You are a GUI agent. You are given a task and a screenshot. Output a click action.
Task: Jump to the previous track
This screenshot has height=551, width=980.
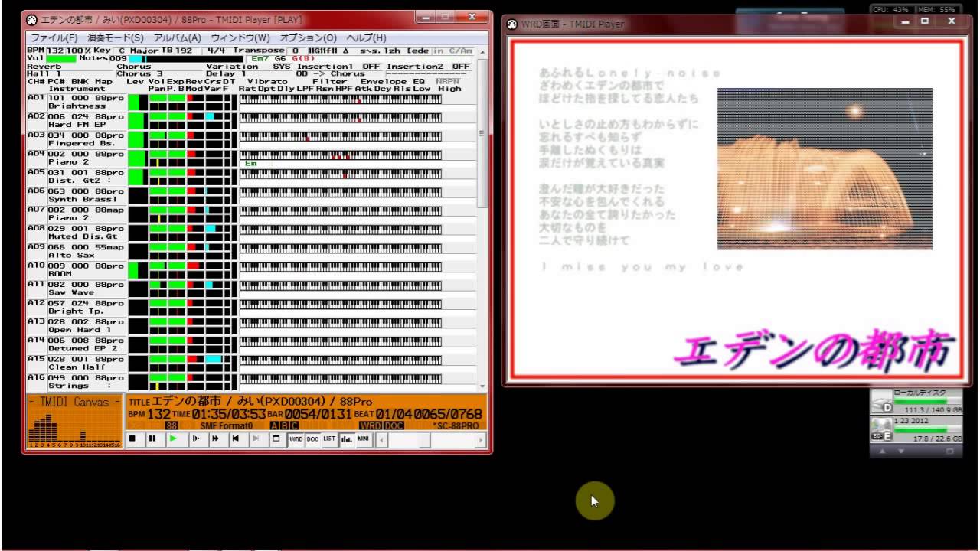pyautogui.click(x=236, y=439)
